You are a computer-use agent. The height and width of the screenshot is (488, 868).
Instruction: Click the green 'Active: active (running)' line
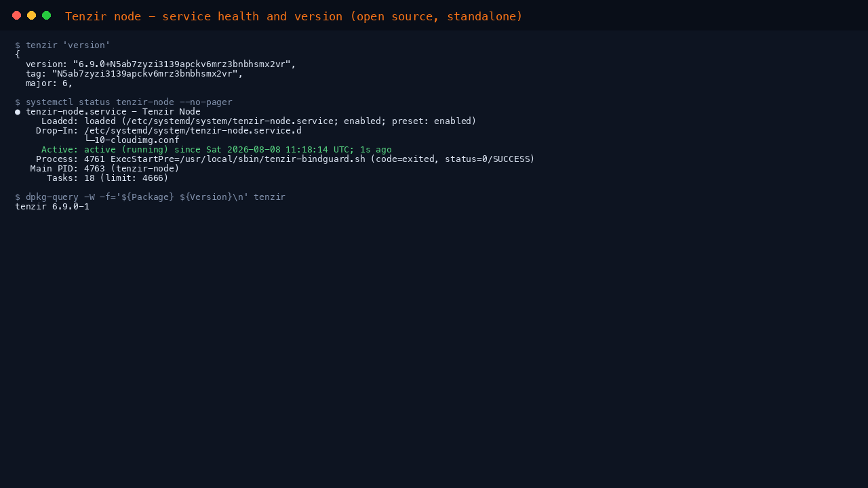(216, 150)
